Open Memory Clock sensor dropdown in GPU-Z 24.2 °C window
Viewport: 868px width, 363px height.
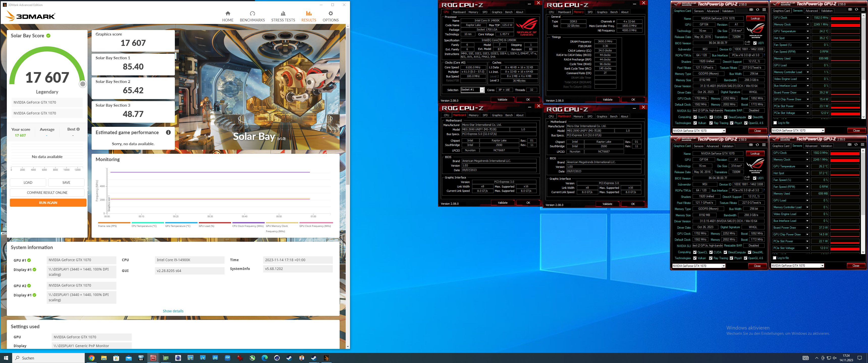(807, 24)
